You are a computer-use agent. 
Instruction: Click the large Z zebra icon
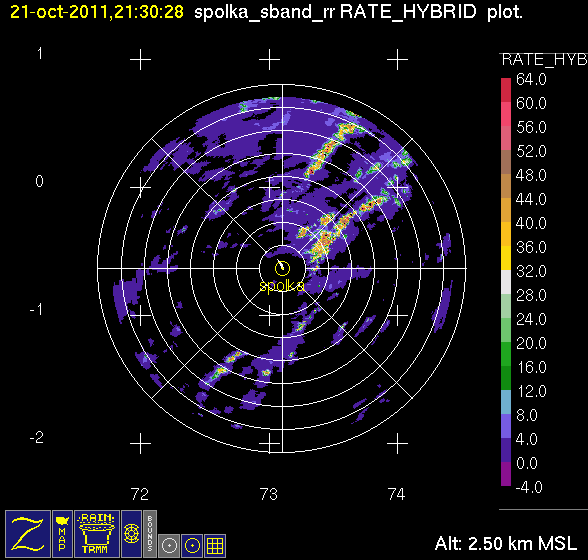[28, 534]
